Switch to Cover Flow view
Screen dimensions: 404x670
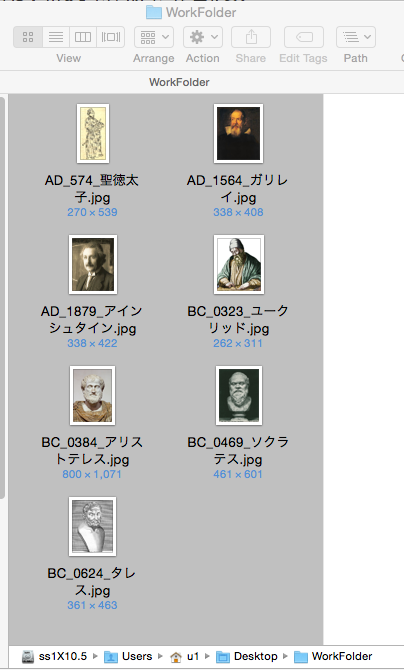111,37
